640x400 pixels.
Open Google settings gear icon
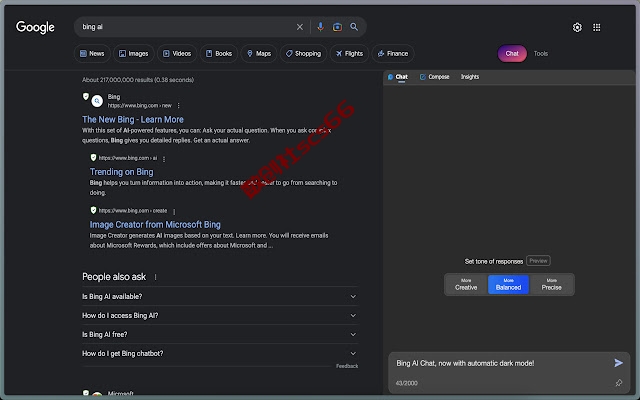click(x=577, y=27)
